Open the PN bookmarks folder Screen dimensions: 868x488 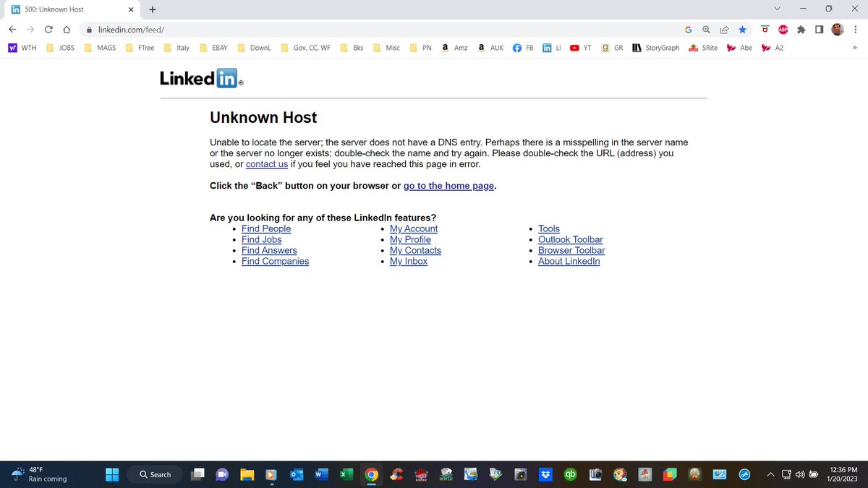tap(420, 48)
